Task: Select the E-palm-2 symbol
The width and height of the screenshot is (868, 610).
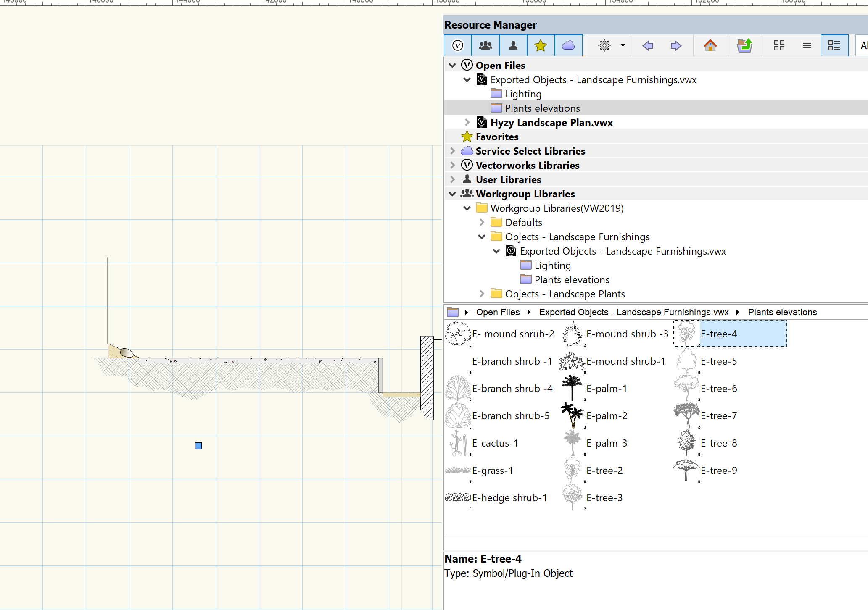Action: [607, 416]
